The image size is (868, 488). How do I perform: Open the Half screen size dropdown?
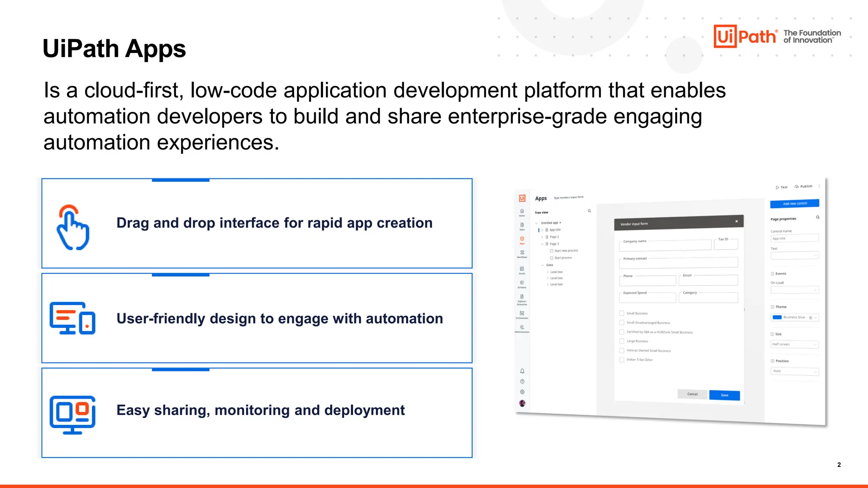click(794, 344)
